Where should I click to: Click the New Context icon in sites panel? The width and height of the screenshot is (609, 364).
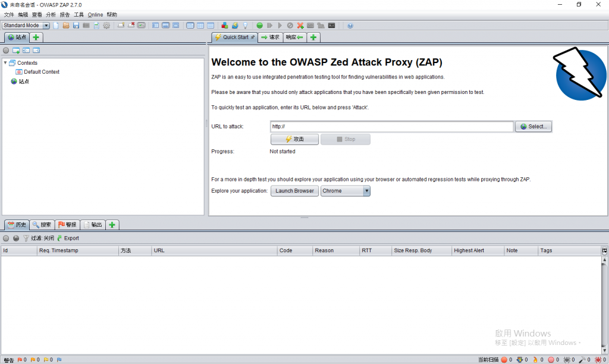(x=16, y=51)
